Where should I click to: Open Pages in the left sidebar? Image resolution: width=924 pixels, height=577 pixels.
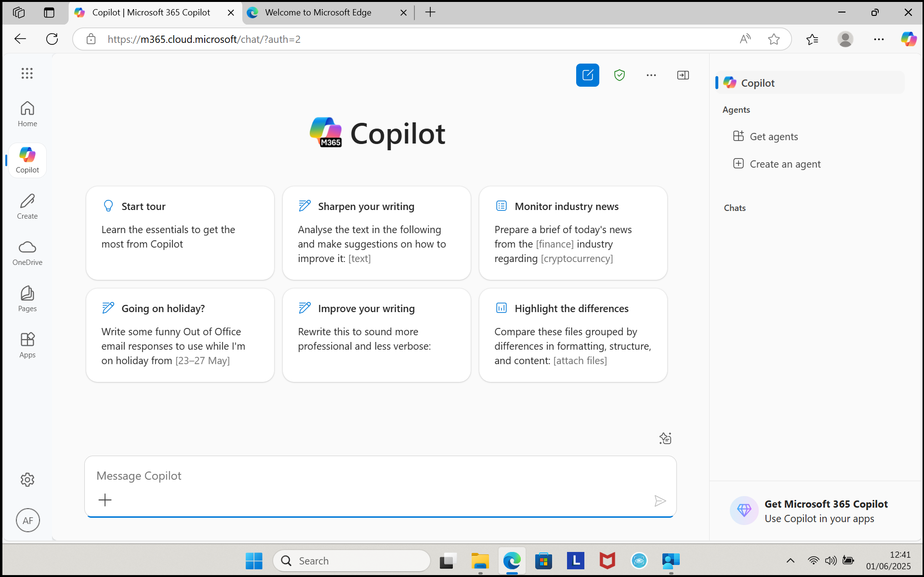pos(27,299)
